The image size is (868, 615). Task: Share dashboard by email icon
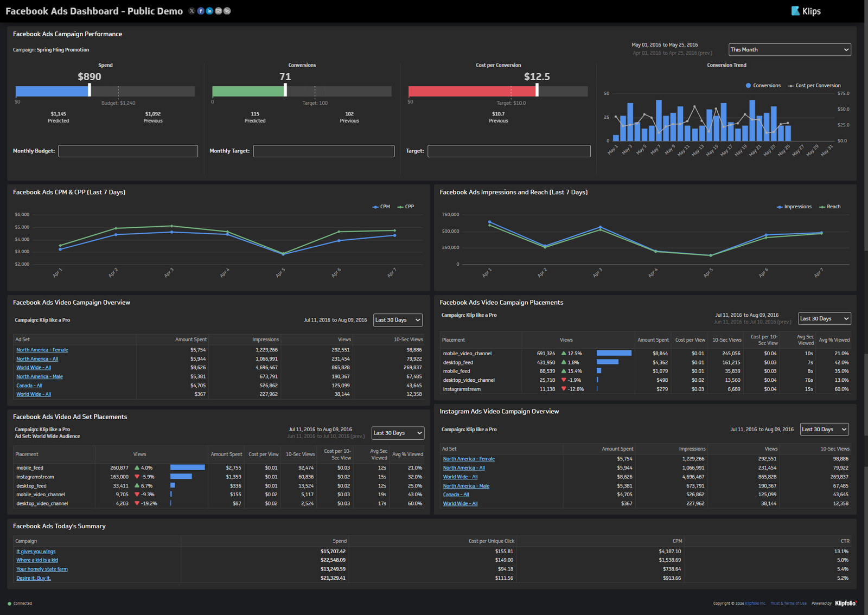218,11
